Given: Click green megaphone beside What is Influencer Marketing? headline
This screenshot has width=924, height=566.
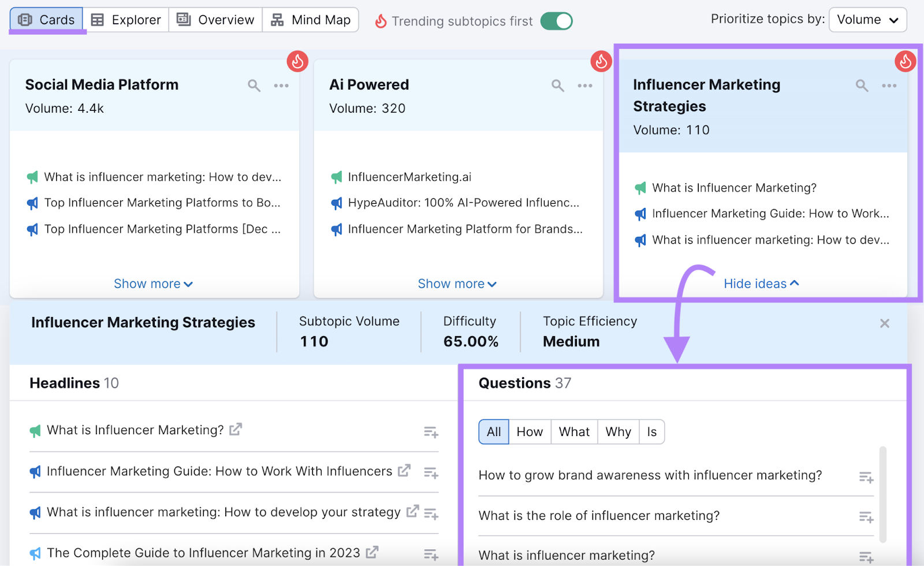Looking at the screenshot, I should click(35, 430).
